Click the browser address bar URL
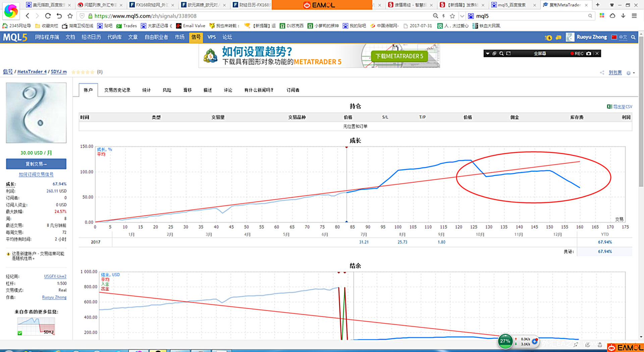Image resolution: width=644 pixels, height=352 pixels. [x=146, y=16]
